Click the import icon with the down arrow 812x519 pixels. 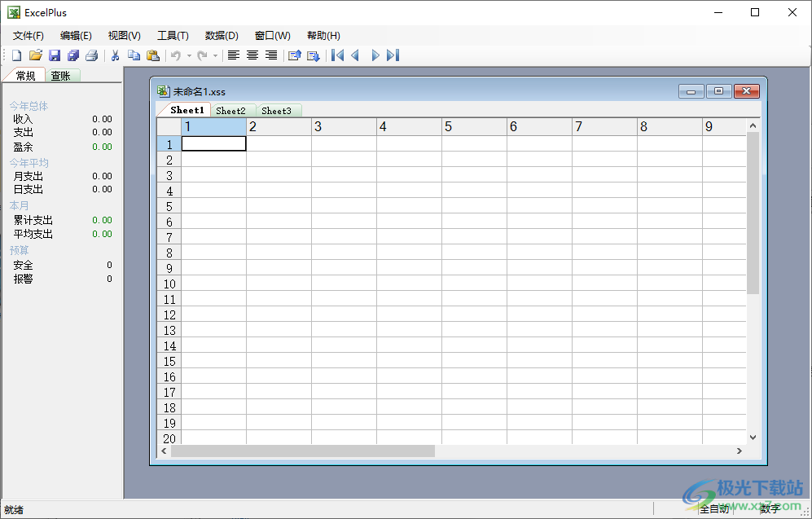[x=314, y=55]
